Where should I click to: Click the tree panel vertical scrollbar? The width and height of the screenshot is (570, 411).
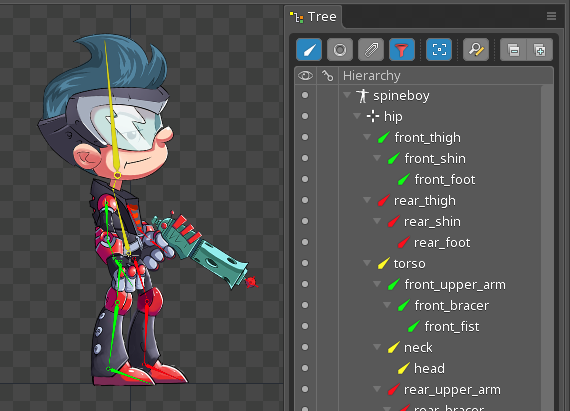547,247
